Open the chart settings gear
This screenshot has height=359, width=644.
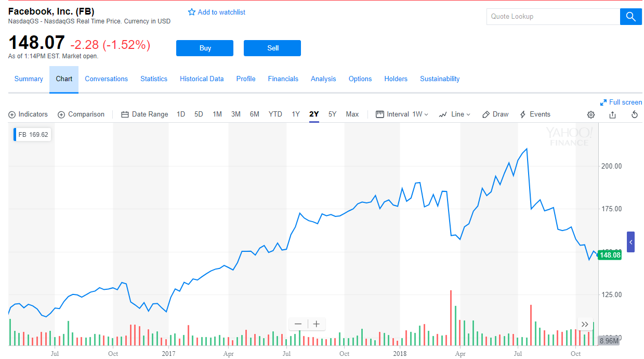[x=590, y=114]
